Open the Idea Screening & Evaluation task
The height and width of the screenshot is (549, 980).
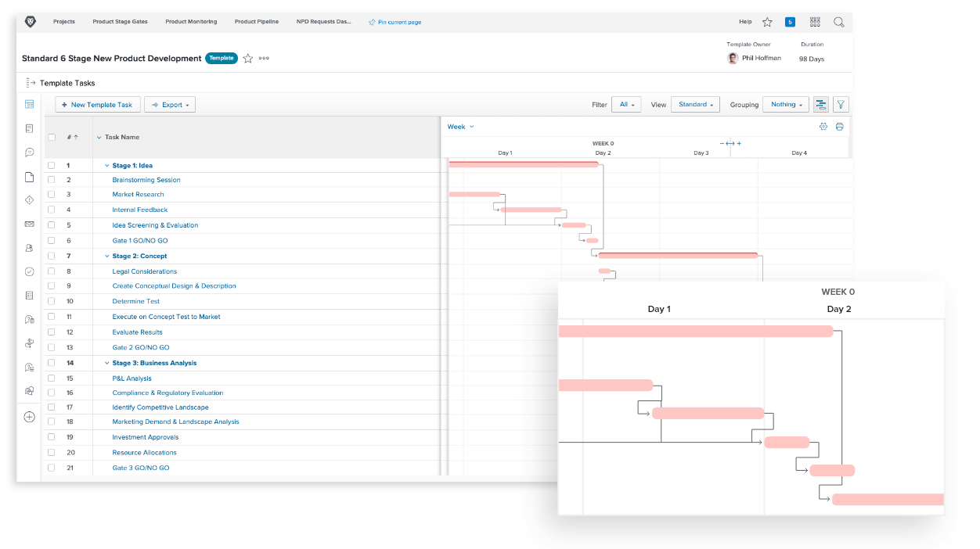pyautogui.click(x=155, y=225)
